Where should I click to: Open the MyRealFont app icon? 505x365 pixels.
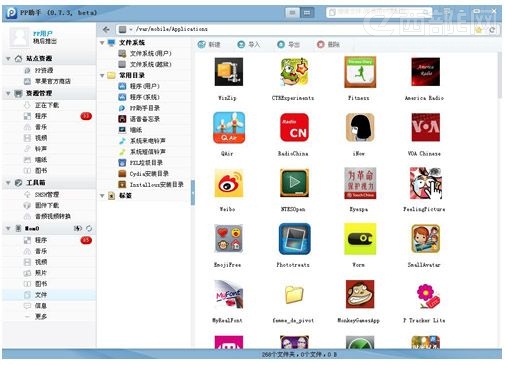pos(229,295)
